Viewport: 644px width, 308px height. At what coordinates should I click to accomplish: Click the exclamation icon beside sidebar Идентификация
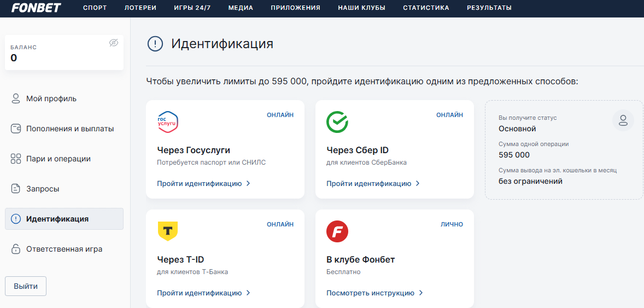point(16,219)
